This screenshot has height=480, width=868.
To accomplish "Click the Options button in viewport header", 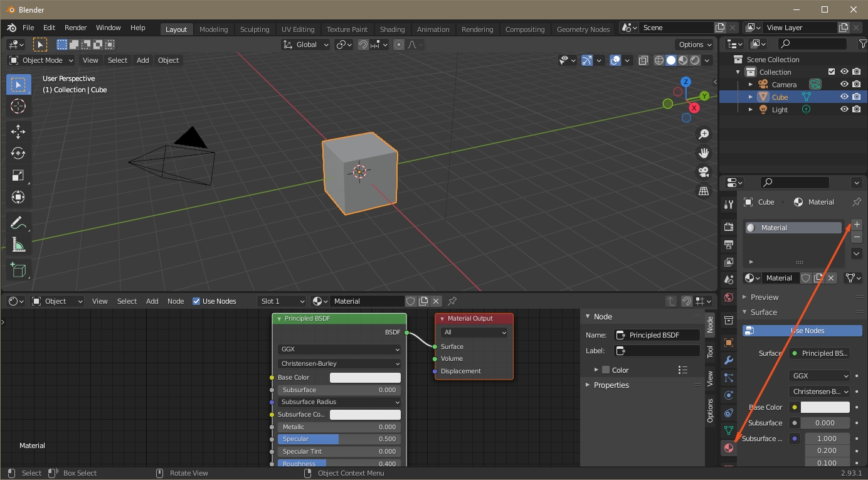I will [x=695, y=45].
